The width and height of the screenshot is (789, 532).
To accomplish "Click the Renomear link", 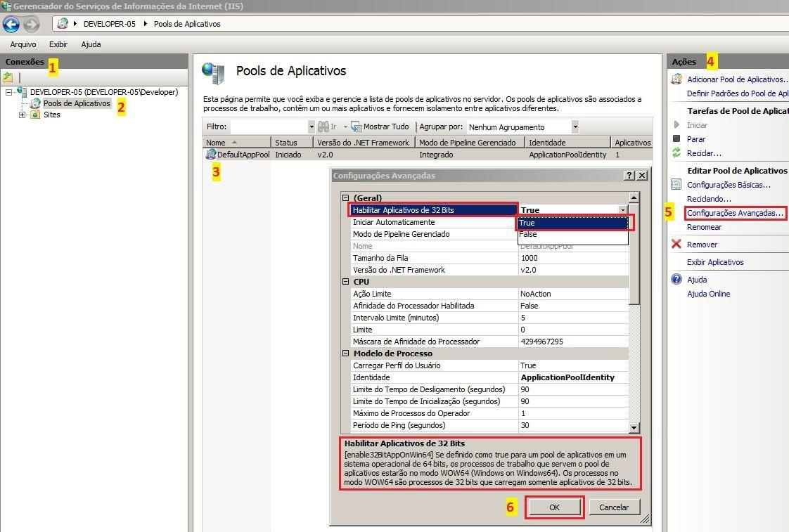I will (705, 227).
